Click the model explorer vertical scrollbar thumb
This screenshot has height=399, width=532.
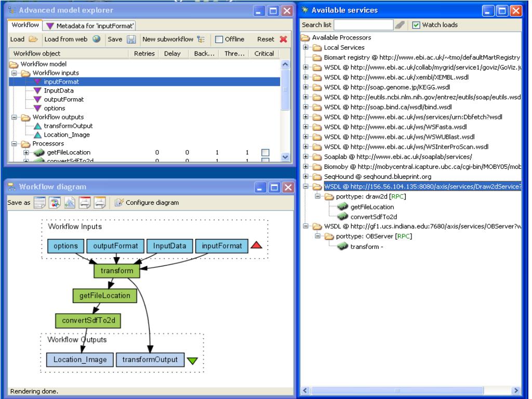pyautogui.click(x=285, y=89)
